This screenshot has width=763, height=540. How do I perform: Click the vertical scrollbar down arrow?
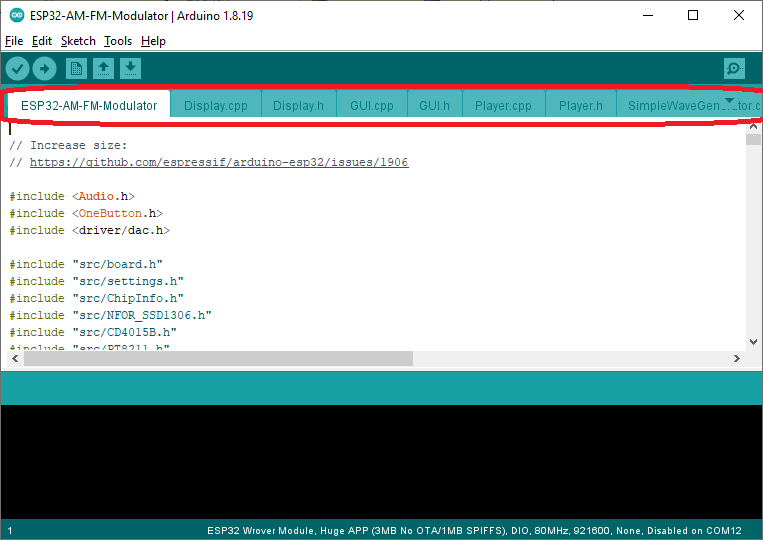(x=753, y=342)
